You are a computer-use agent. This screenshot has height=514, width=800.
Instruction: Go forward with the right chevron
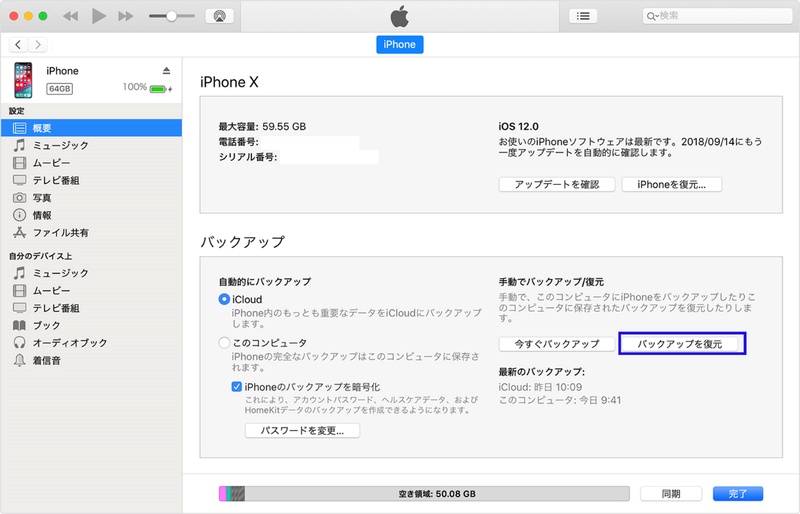tap(38, 44)
